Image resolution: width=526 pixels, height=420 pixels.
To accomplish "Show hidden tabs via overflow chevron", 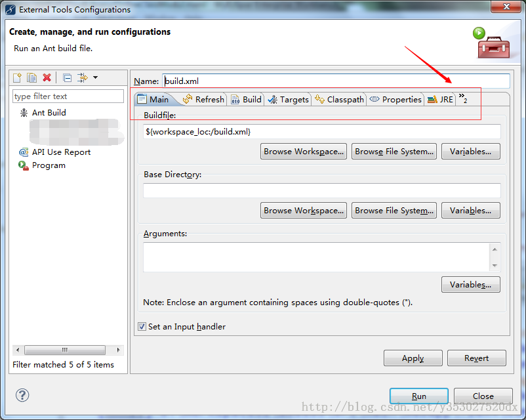I will coord(462,98).
